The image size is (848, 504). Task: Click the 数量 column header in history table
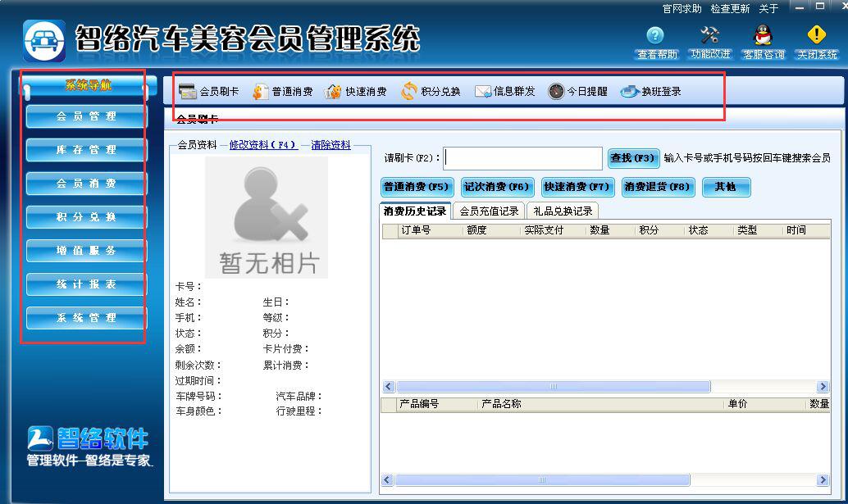pyautogui.click(x=611, y=230)
